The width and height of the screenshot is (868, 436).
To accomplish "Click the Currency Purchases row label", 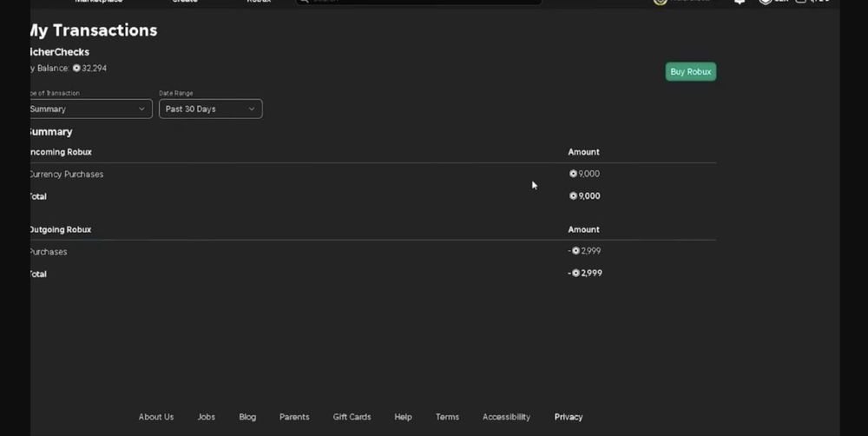I will (67, 174).
